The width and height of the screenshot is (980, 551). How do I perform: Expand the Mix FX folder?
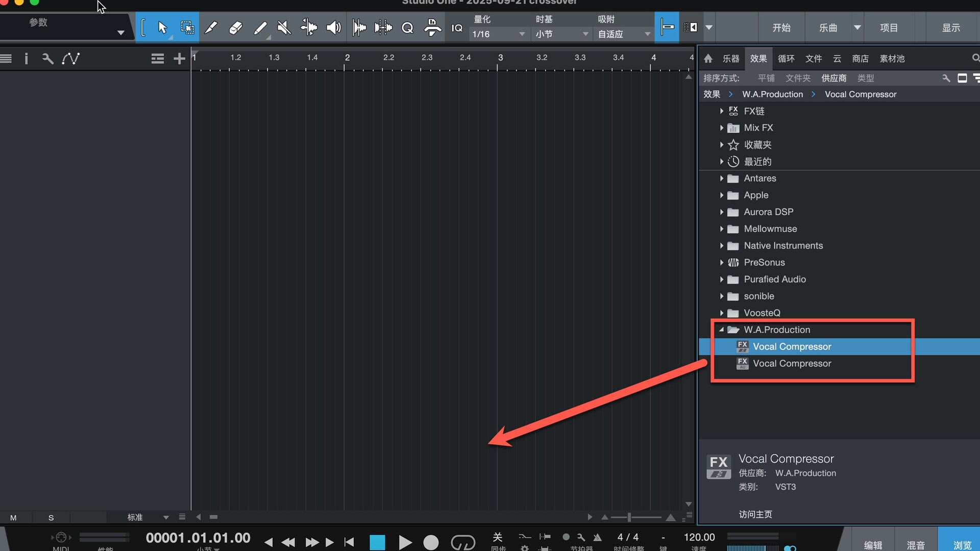pos(721,128)
